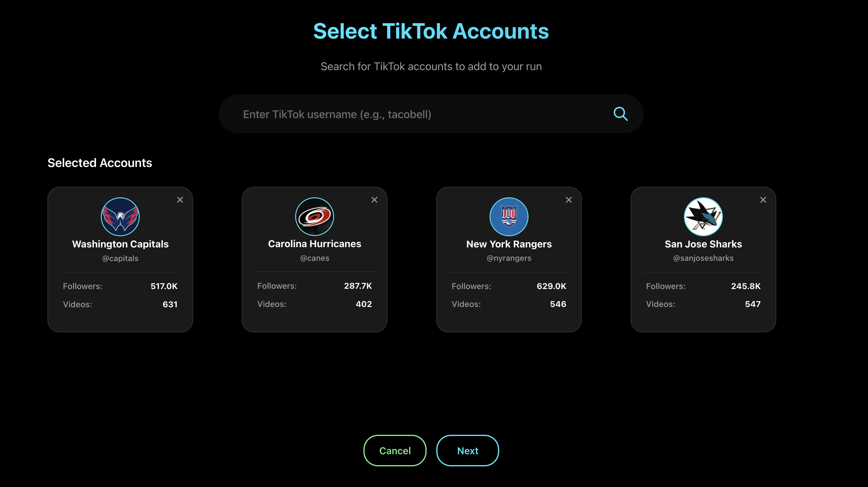Remove the San Jose Sharks account
The image size is (868, 487).
pos(763,199)
